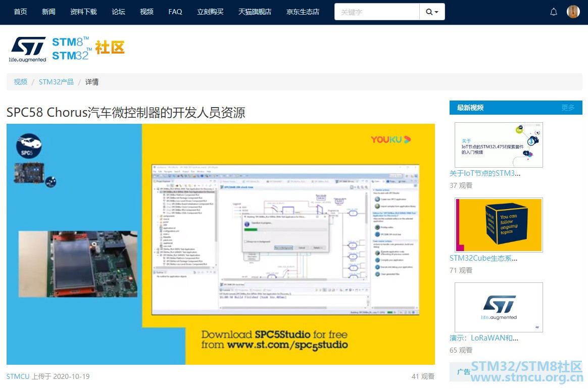Screen dimensions: 588x389
Task: Open the LoRaWAN demo ST logo thumbnail
Action: (499, 307)
